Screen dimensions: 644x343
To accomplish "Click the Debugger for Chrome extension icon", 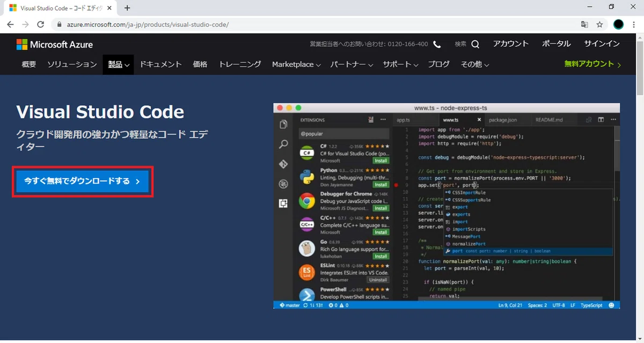I will point(307,201).
